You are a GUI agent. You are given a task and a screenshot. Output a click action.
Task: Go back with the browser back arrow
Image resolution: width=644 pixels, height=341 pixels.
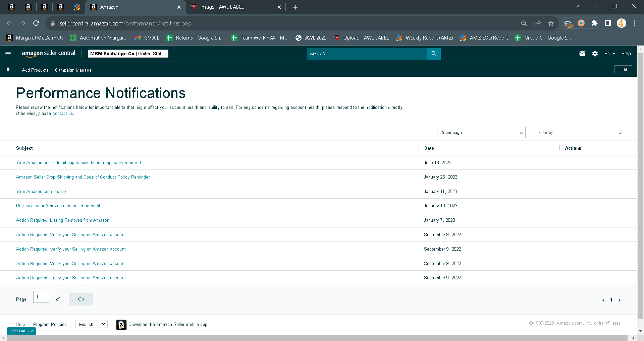(9, 23)
